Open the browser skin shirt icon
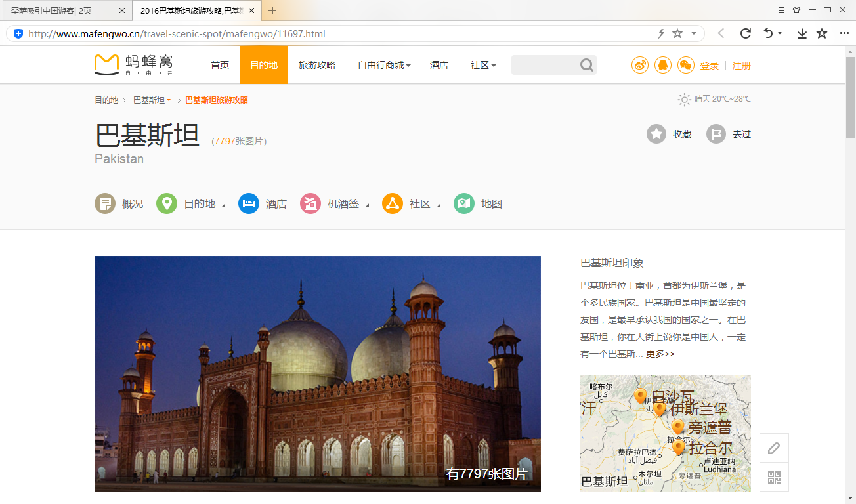This screenshot has height=504, width=856. (797, 10)
